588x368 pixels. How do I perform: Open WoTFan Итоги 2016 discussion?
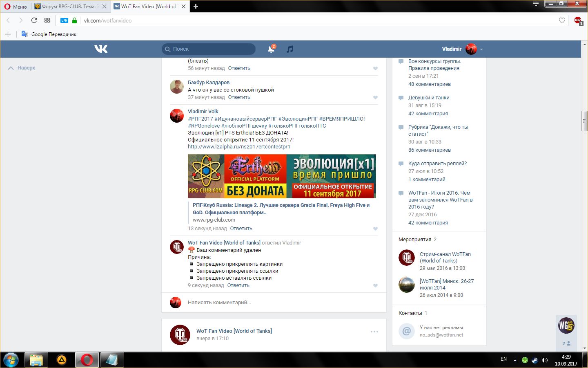[x=440, y=200]
